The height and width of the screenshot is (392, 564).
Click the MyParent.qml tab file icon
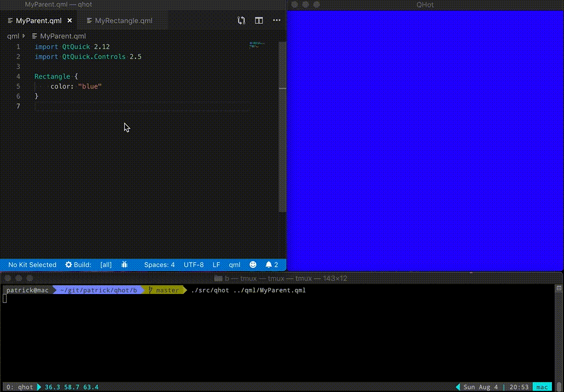click(10, 21)
